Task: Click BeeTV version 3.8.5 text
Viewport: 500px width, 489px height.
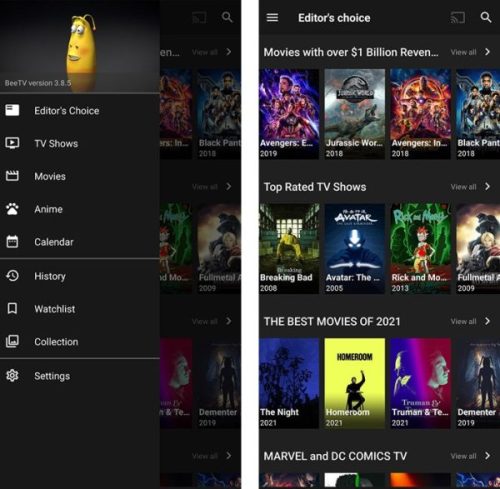Action: pyautogui.click(x=38, y=83)
